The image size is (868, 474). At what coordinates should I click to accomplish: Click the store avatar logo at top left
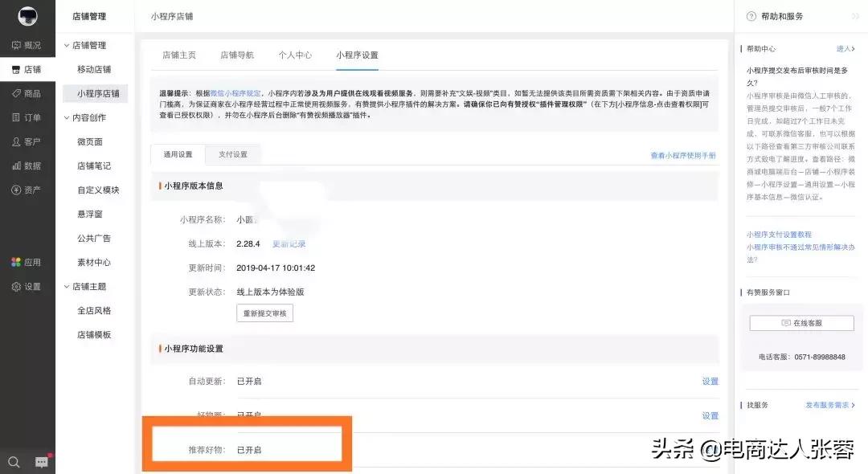tap(28, 16)
